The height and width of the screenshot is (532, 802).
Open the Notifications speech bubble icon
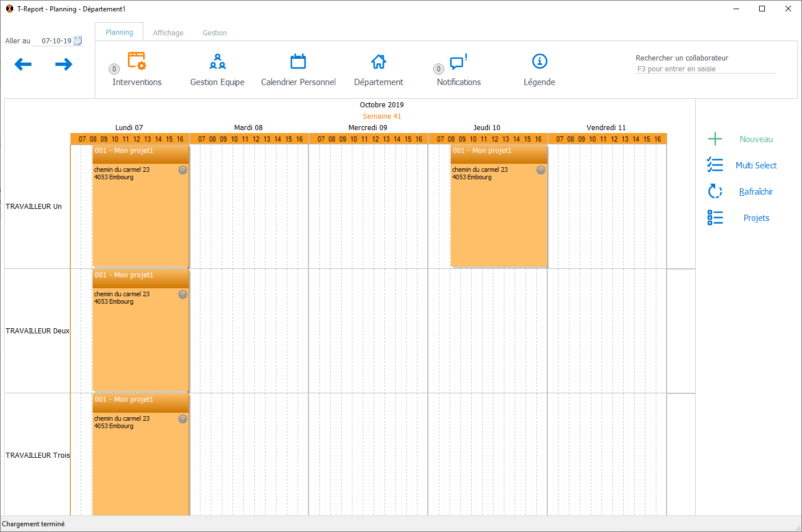(x=458, y=62)
